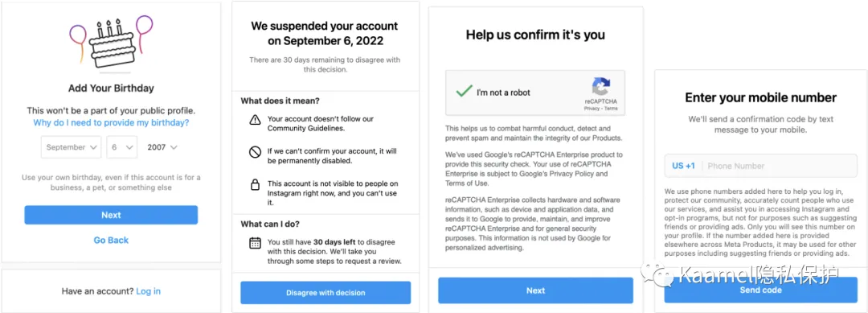
Task: Click the WeChat logo in the watermark
Action: coord(657,274)
